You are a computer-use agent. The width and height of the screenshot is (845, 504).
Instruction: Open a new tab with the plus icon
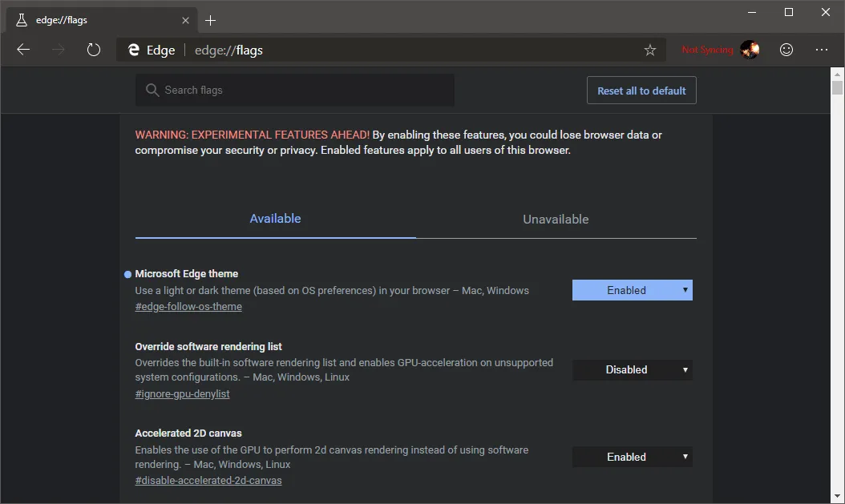pyautogui.click(x=210, y=19)
